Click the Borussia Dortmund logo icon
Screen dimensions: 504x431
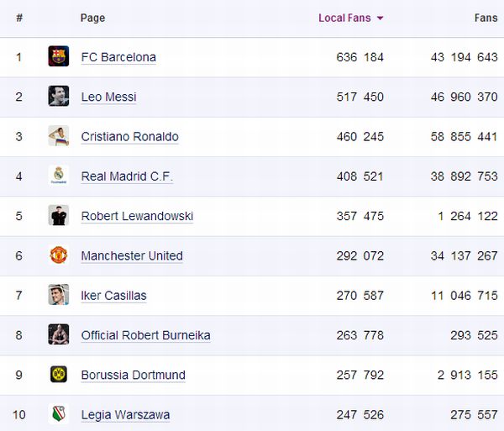58,375
